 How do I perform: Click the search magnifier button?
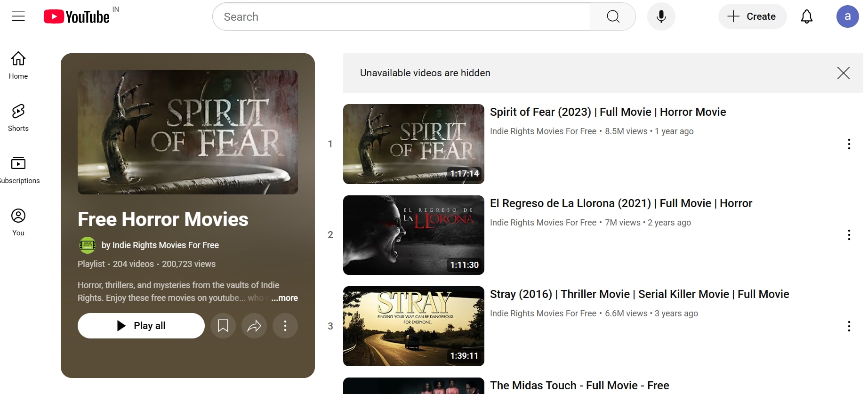click(613, 16)
